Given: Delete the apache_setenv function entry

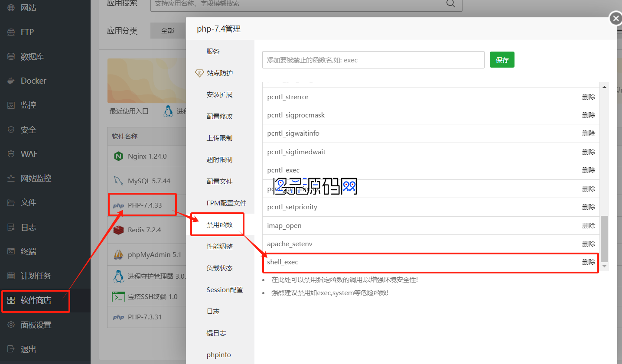Looking at the screenshot, I should pyautogui.click(x=589, y=244).
